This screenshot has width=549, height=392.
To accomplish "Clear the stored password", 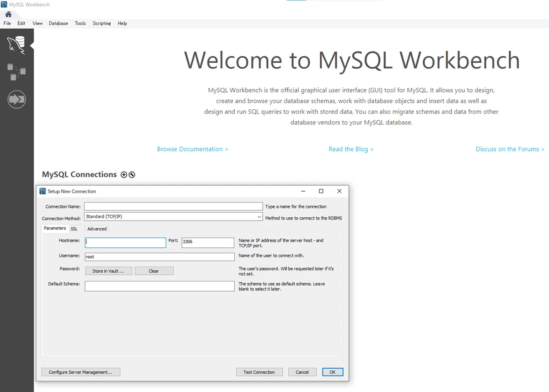I will tap(154, 271).
